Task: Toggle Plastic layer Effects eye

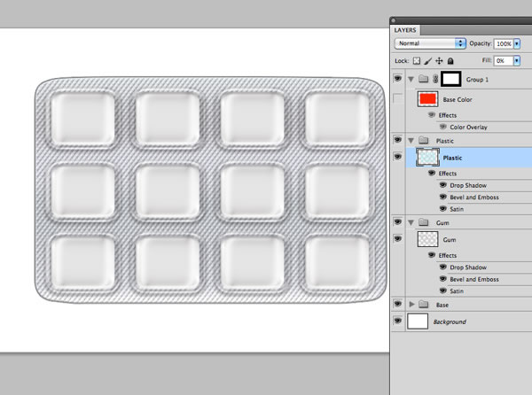Action: point(432,173)
